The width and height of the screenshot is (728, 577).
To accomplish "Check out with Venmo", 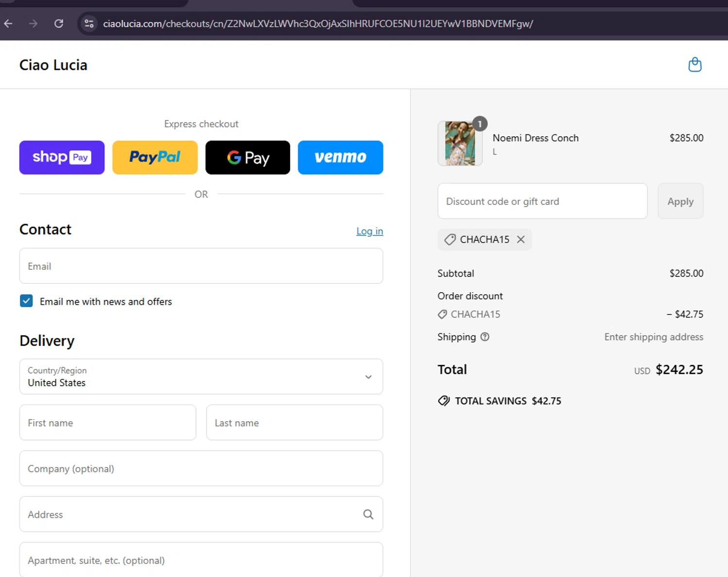I will [x=340, y=157].
